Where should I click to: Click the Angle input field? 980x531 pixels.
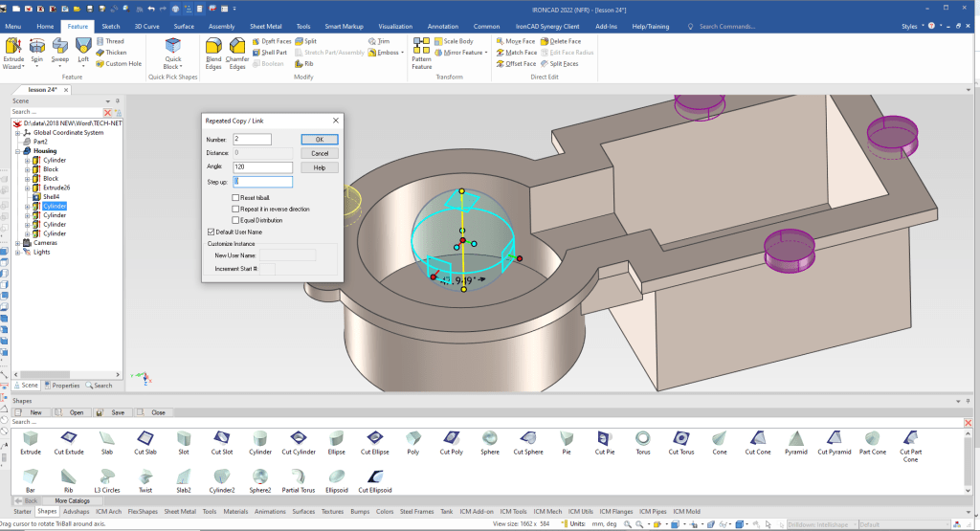coord(262,167)
